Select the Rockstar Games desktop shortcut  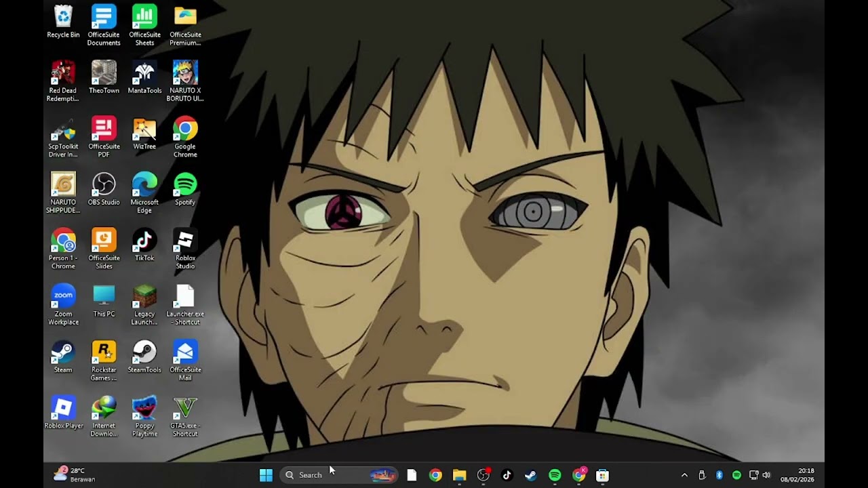[104, 361]
